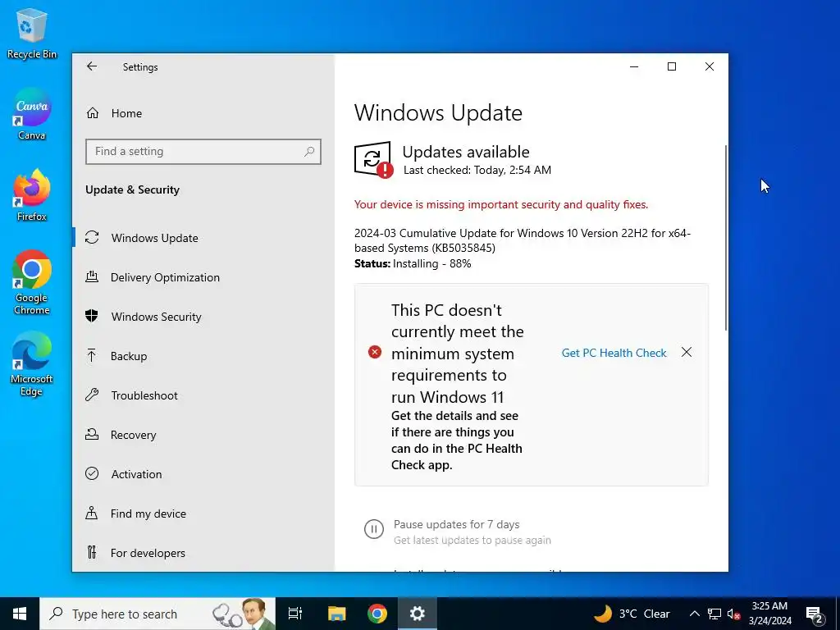Image resolution: width=840 pixels, height=630 pixels.
Task: Click the Find my device person icon
Action: (92, 513)
